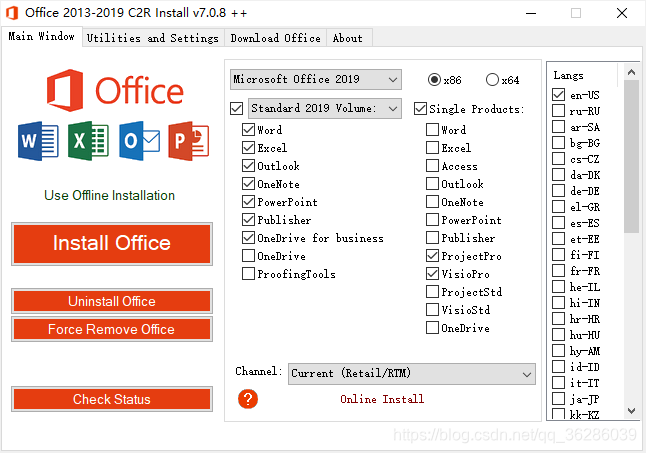Switch to Utilities and Settings tab

[x=153, y=38]
